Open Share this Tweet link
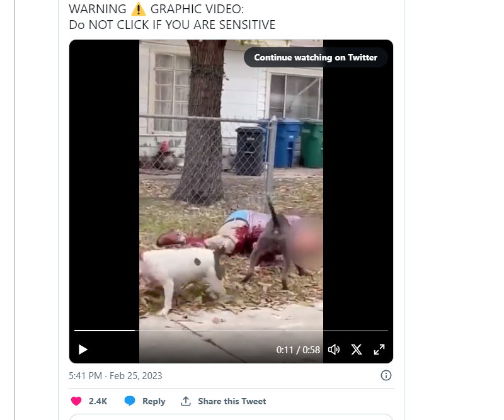 tap(232, 401)
